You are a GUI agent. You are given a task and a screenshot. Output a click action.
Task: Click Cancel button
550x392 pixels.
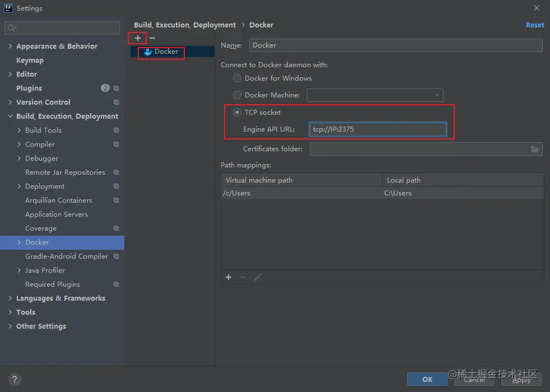(474, 379)
